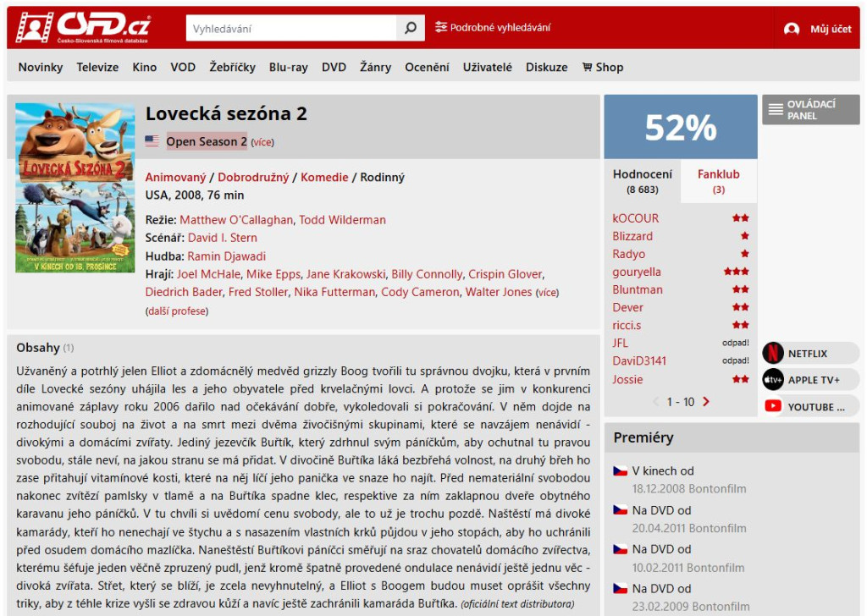867x616 pixels.
Task: Open Jane Krakowski's profile
Action: (345, 274)
